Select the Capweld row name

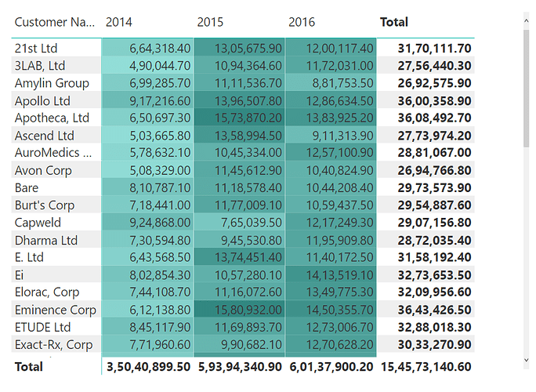click(x=38, y=223)
